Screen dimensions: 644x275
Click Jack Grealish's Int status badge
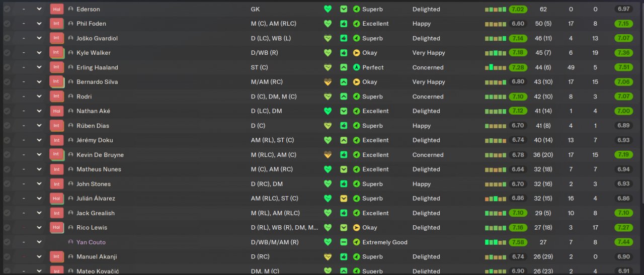(56, 213)
